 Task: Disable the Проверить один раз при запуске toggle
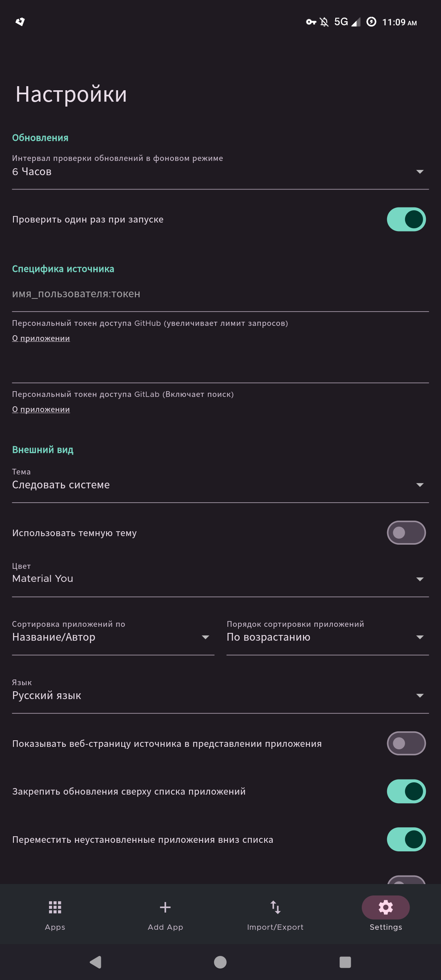[406, 219]
